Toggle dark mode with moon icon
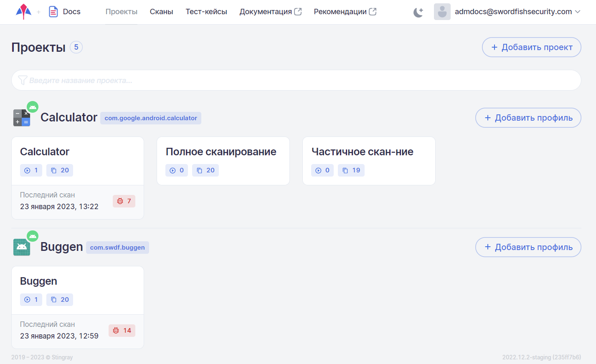The width and height of the screenshot is (596, 364). click(x=418, y=12)
